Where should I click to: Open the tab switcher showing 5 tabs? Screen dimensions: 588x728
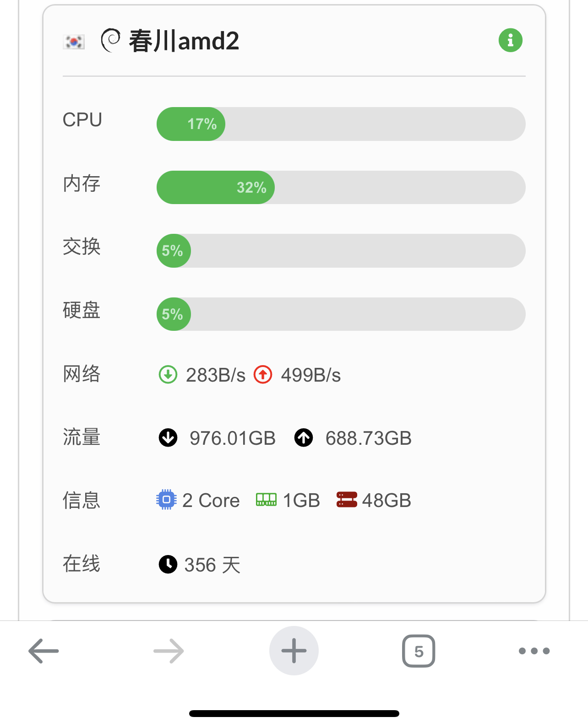click(419, 651)
